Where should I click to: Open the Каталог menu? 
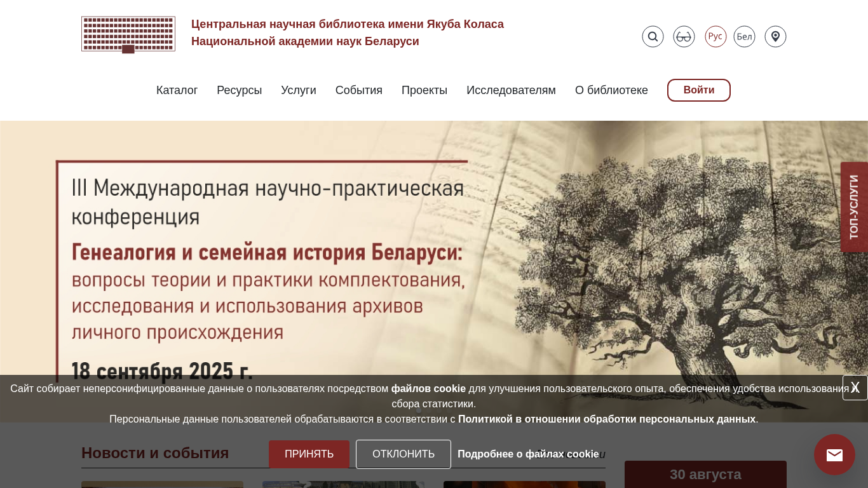(177, 90)
